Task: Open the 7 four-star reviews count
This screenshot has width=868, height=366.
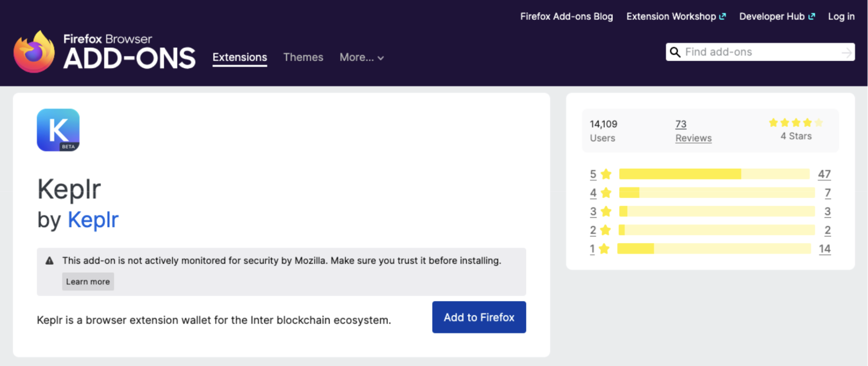Action: (828, 193)
